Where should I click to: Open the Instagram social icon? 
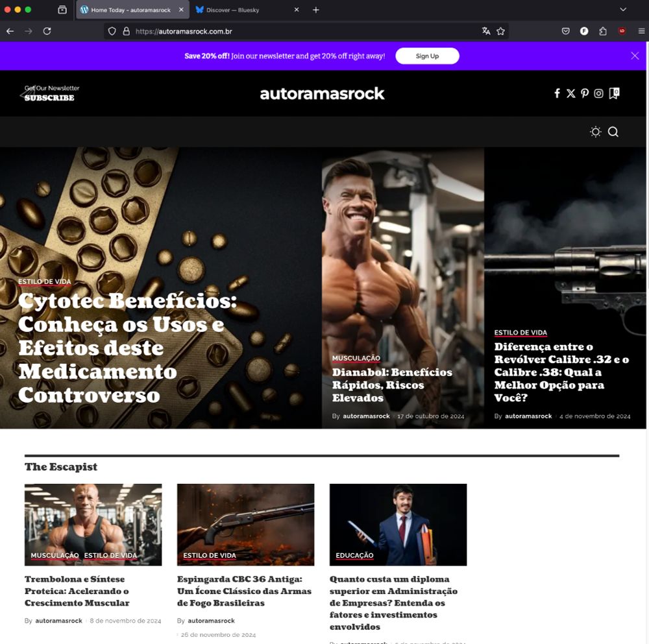click(x=598, y=93)
